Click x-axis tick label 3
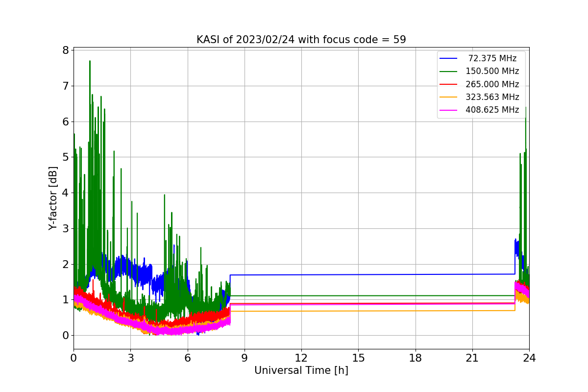This screenshot has width=588, height=392. click(130, 358)
